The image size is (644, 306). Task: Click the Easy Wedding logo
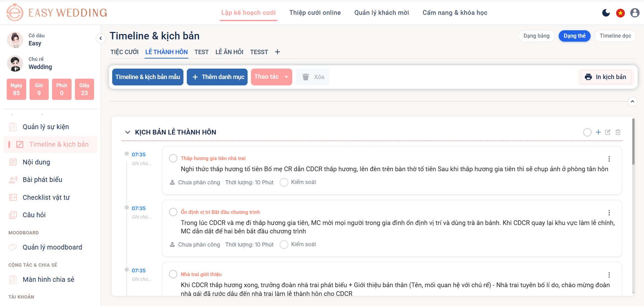[57, 13]
